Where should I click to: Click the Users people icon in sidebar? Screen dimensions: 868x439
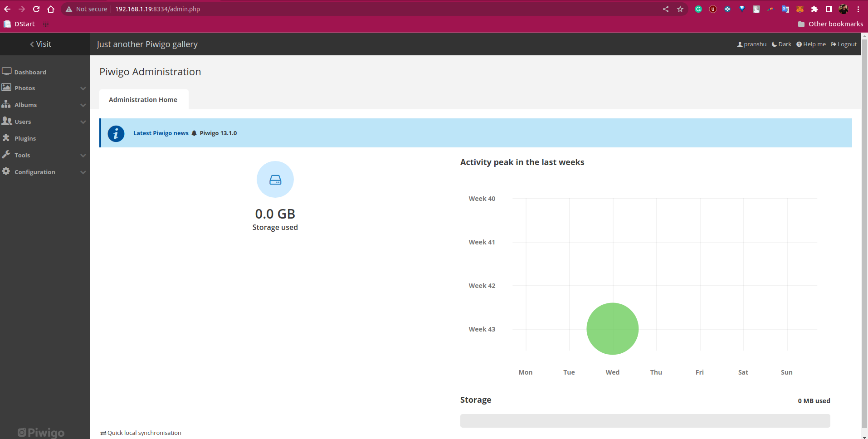pyautogui.click(x=6, y=121)
